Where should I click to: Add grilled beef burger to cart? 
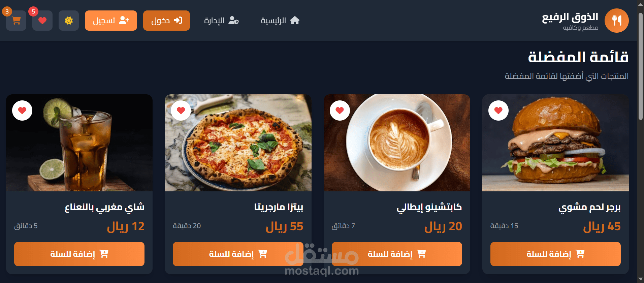pos(555,254)
